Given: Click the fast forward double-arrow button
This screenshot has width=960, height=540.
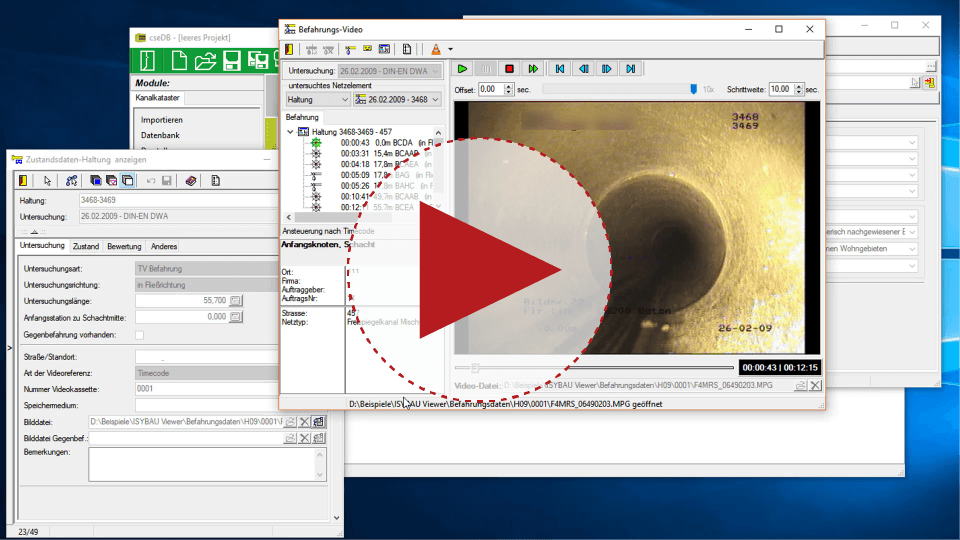Looking at the screenshot, I should pyautogui.click(x=534, y=69).
